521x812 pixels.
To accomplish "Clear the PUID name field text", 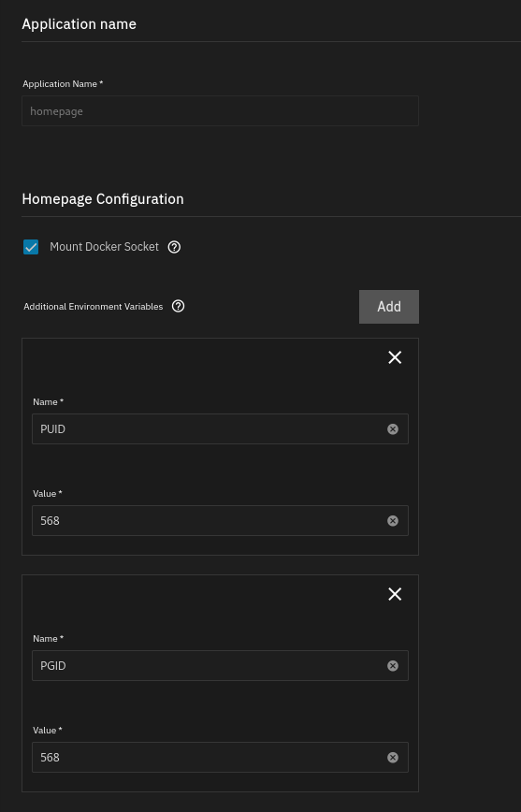I will point(393,428).
